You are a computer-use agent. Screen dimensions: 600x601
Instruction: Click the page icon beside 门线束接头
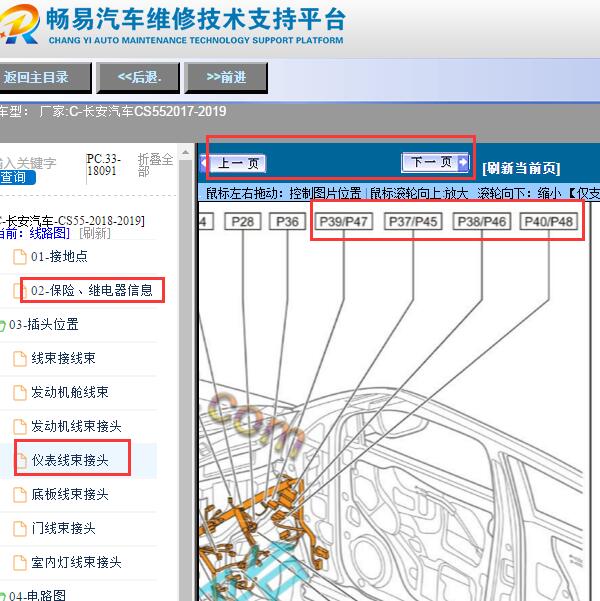click(x=20, y=529)
